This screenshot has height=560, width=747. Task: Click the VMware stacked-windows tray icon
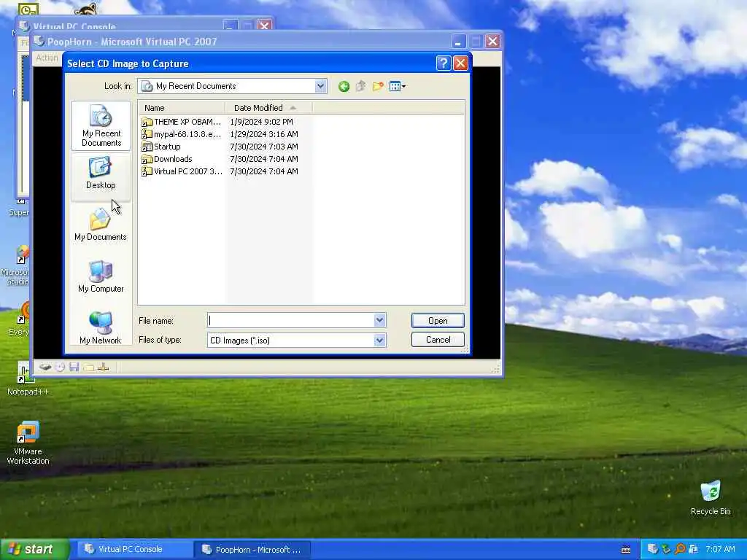click(x=693, y=549)
